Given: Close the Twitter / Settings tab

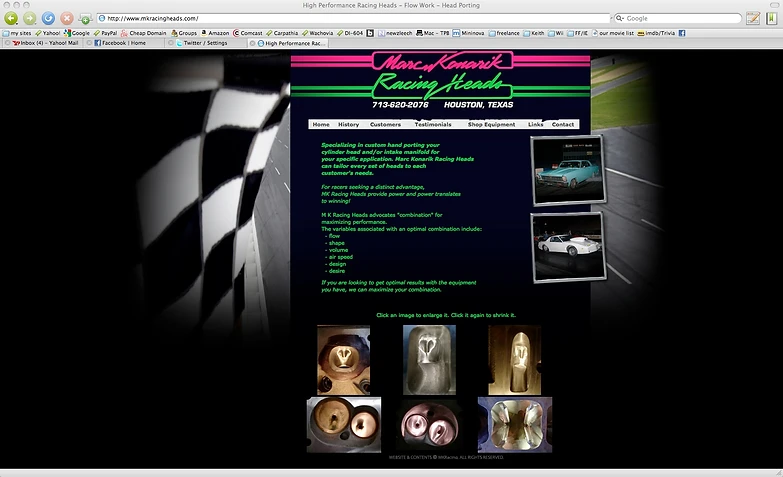Looking at the screenshot, I should [x=171, y=43].
